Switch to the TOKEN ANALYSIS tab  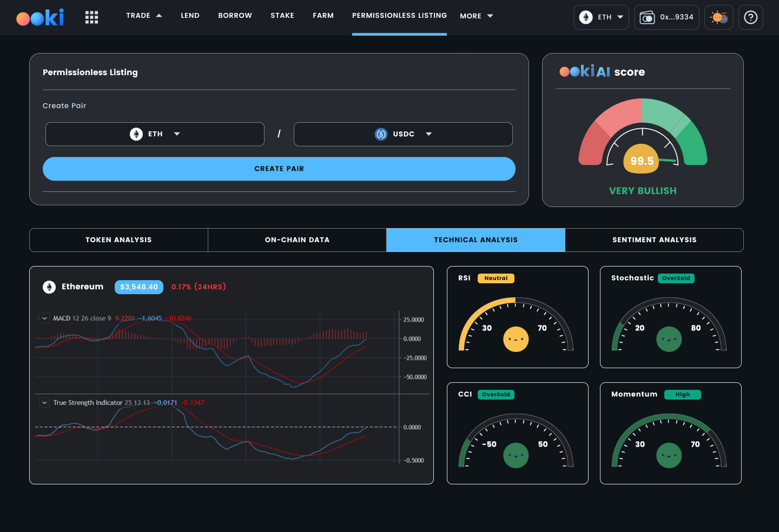click(118, 240)
